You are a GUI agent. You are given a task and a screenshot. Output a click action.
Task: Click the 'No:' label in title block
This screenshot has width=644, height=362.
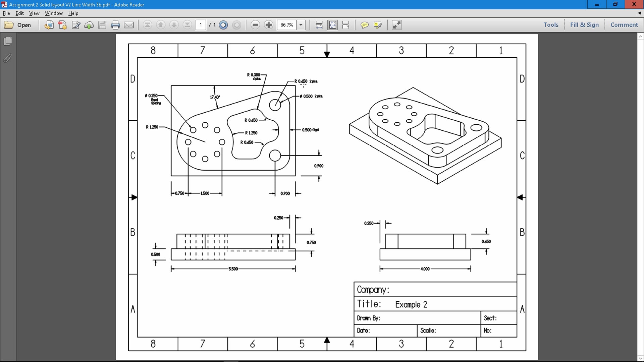(487, 330)
